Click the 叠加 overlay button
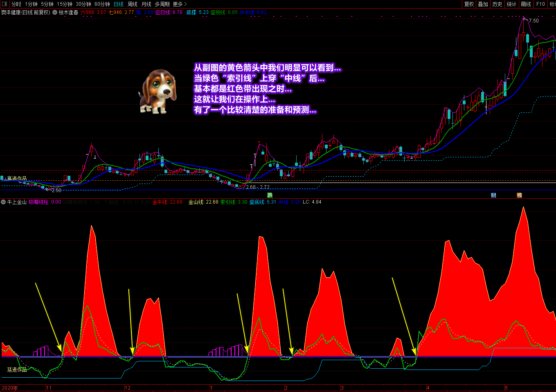The height and width of the screenshot is (392, 556). pos(483,4)
